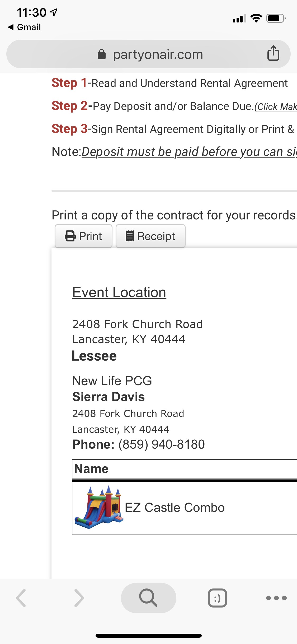The width and height of the screenshot is (297, 644).
Task: Open the Receipt button
Action: (x=150, y=236)
